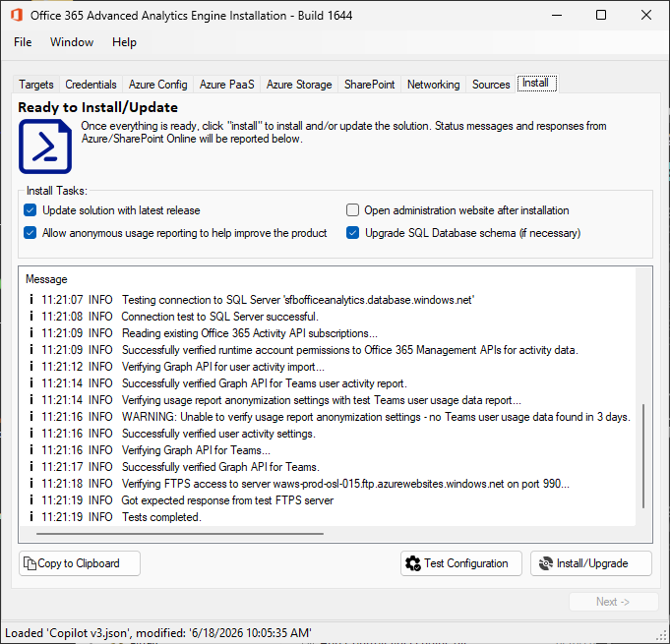Open the File menu
670x644 pixels.
coord(23,42)
